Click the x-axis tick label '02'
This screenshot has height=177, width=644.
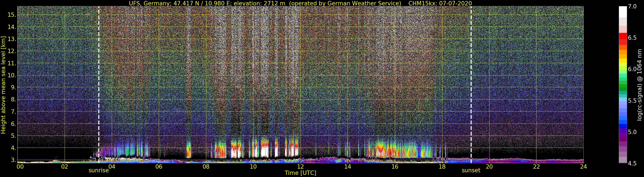(x=65, y=167)
